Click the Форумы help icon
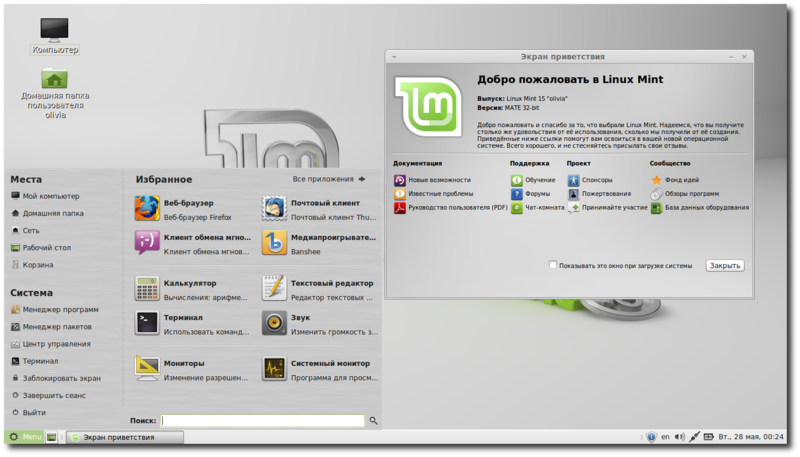 tap(517, 194)
